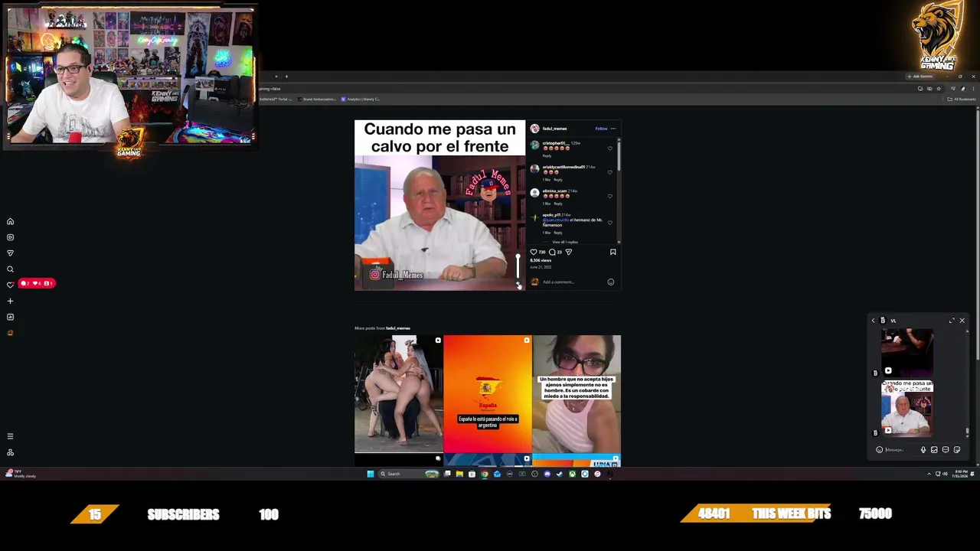Open the sticker picker in chat
This screenshot has height=551, width=980.
click(957, 450)
